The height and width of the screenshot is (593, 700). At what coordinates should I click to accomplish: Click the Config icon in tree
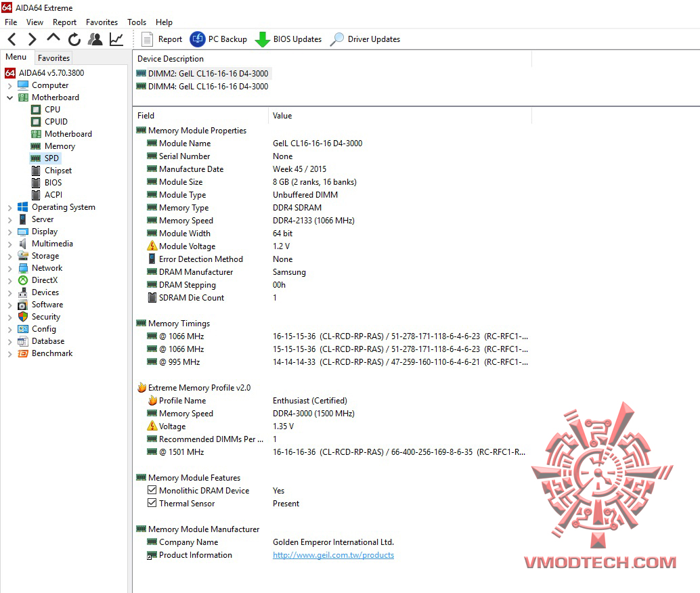(23, 329)
